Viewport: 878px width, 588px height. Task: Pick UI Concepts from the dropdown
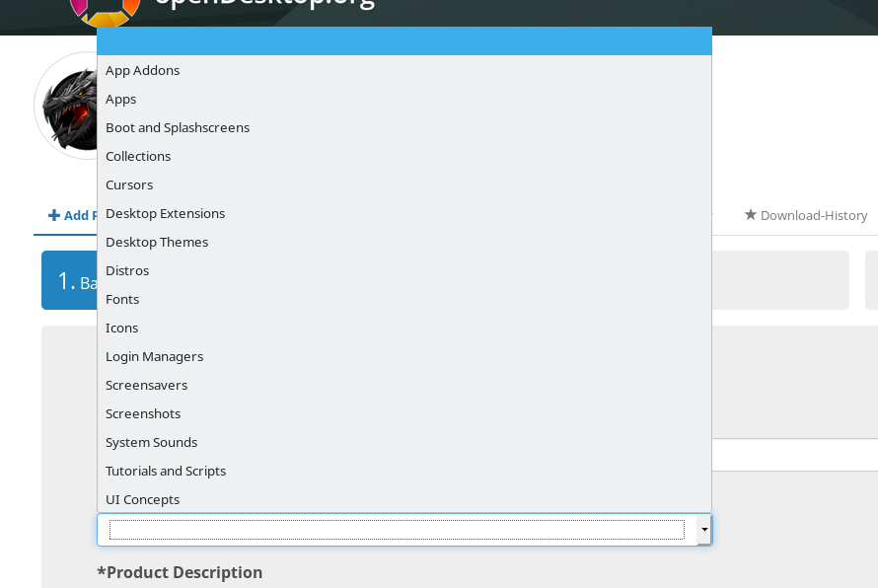point(404,499)
